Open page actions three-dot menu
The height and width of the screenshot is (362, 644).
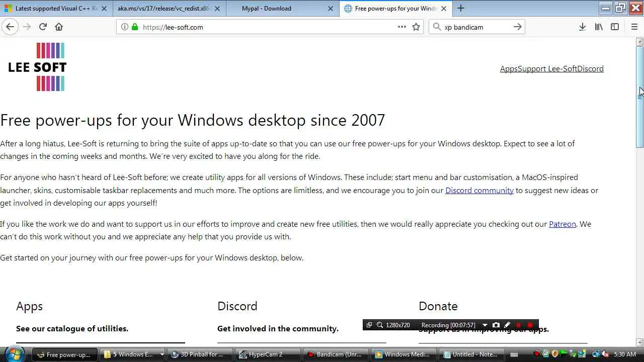pyautogui.click(x=401, y=27)
